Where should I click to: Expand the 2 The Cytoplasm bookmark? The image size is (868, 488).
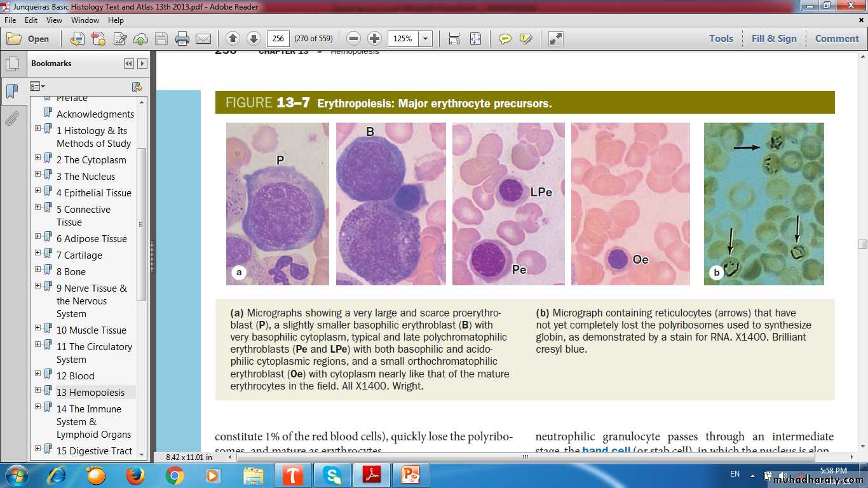38,158
